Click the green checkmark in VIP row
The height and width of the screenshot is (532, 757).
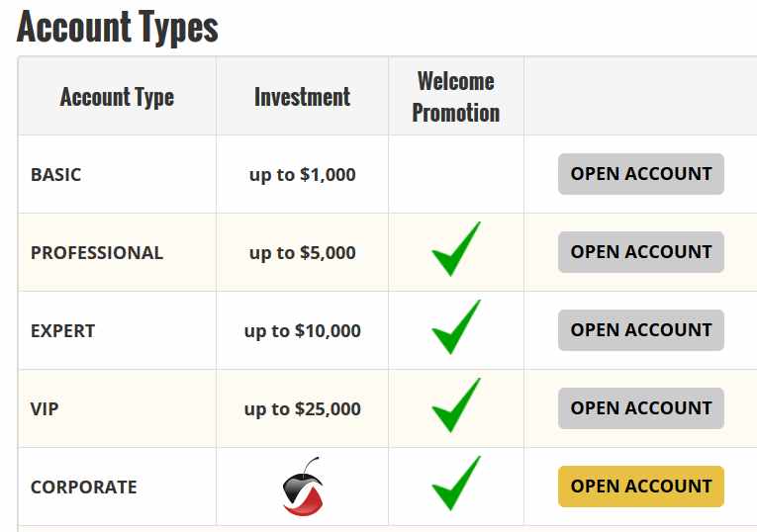456,405
